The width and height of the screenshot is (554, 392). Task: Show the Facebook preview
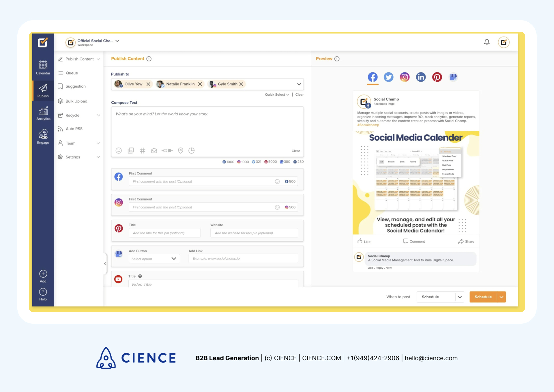click(373, 77)
